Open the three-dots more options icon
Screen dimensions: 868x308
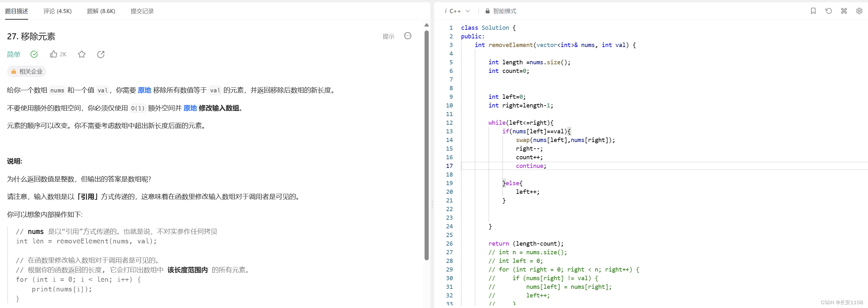[x=408, y=36]
